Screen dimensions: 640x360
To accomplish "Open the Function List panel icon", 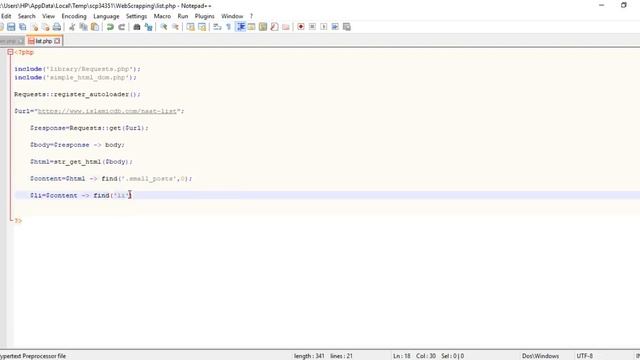I will point(274,27).
